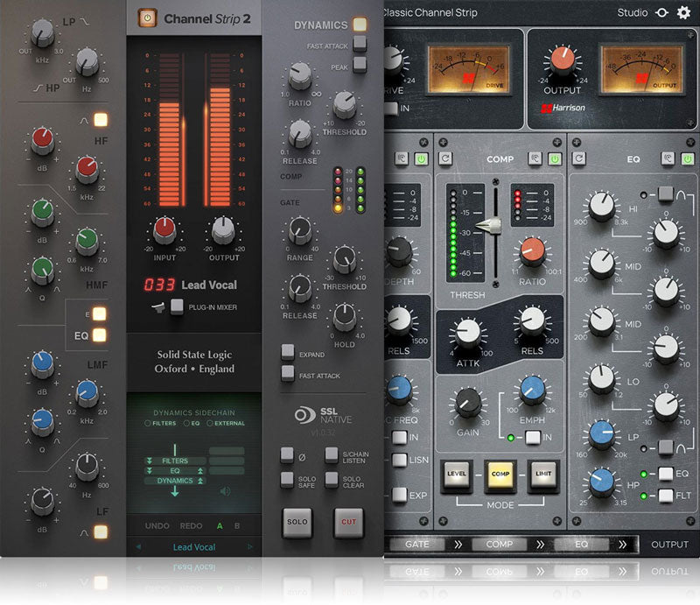
Task: Click the chevron arrows between GATE and COMP
Action: pos(458,545)
